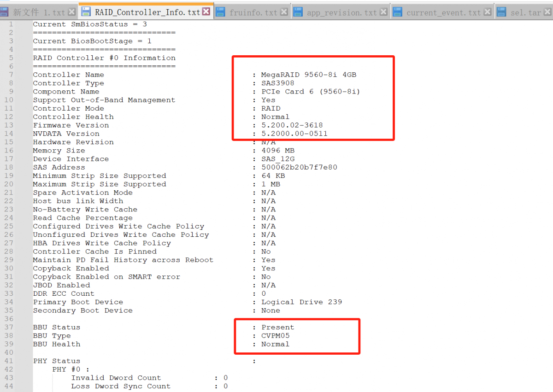Switch to the current_event.txt tab
The height and width of the screenshot is (392, 553).
click(x=443, y=12)
